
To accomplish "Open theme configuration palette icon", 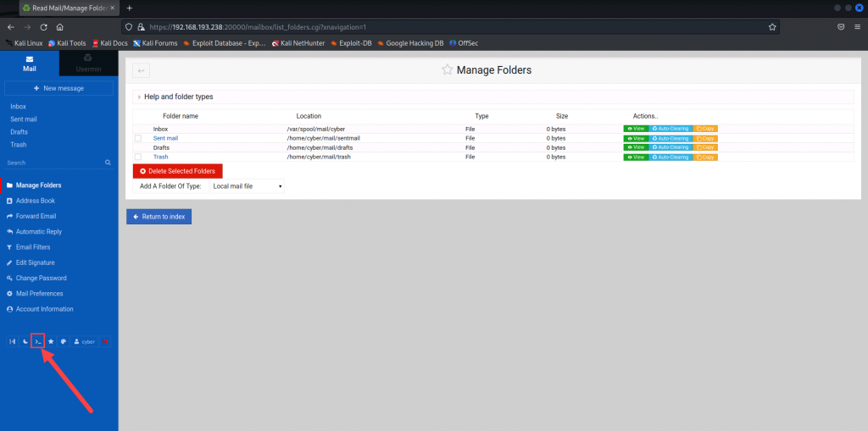I will (x=64, y=341).
